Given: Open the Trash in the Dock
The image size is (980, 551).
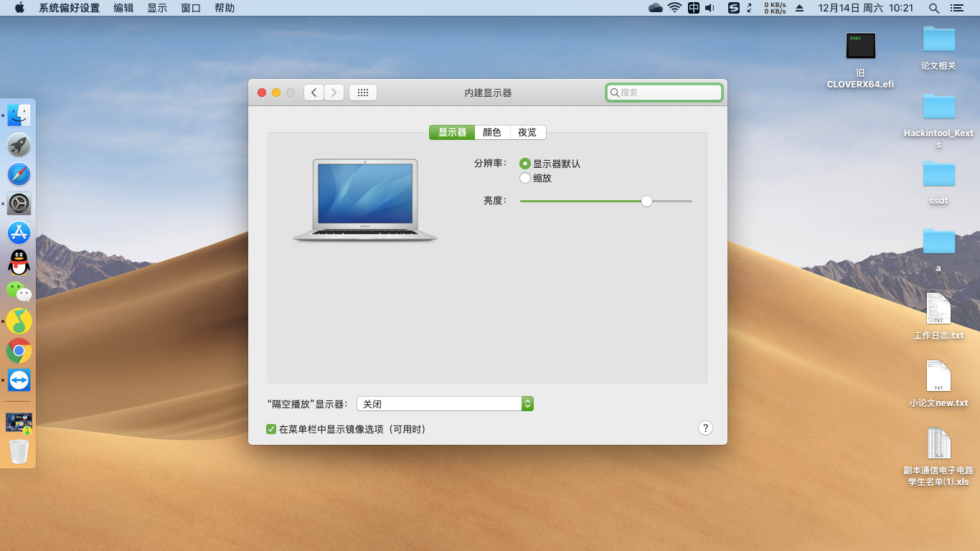Looking at the screenshot, I should [x=19, y=452].
